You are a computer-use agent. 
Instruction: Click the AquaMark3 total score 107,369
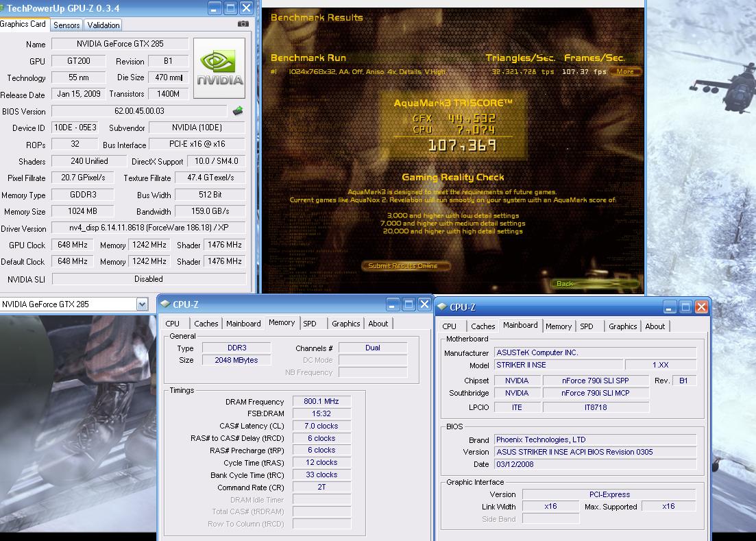pyautogui.click(x=462, y=145)
